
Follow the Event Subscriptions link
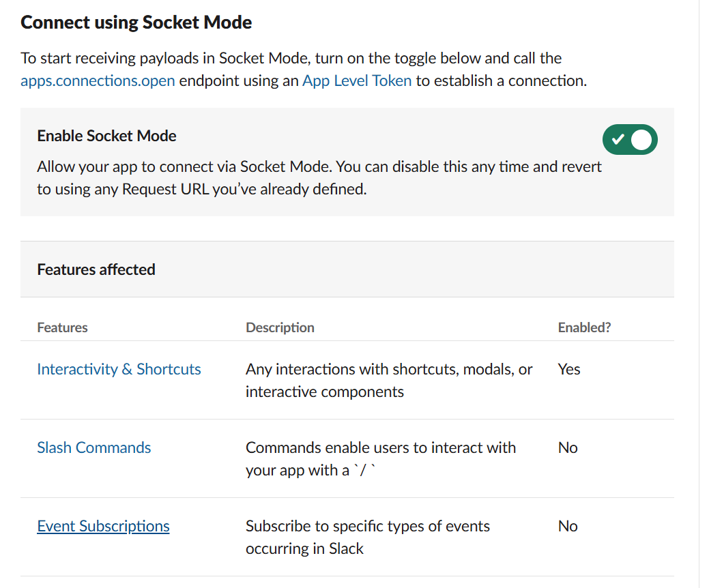click(x=103, y=526)
